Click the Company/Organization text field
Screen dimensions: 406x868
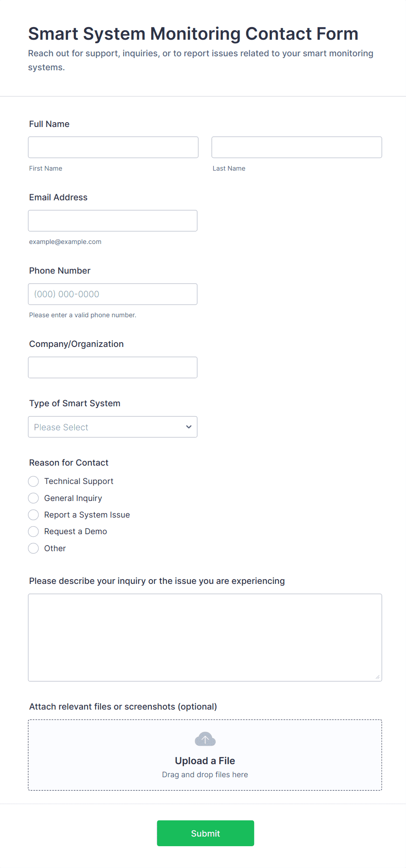tap(113, 367)
